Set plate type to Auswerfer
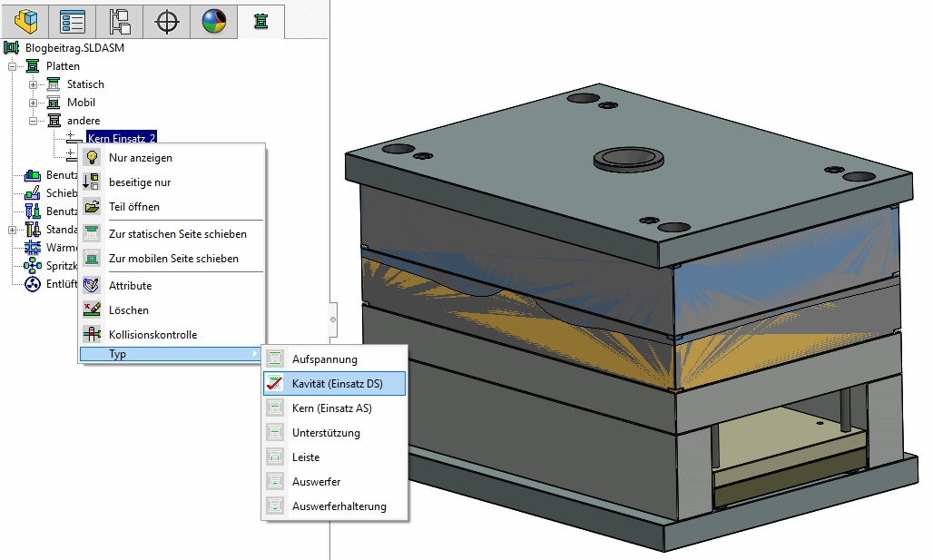The width and height of the screenshot is (933, 560). pos(334,481)
